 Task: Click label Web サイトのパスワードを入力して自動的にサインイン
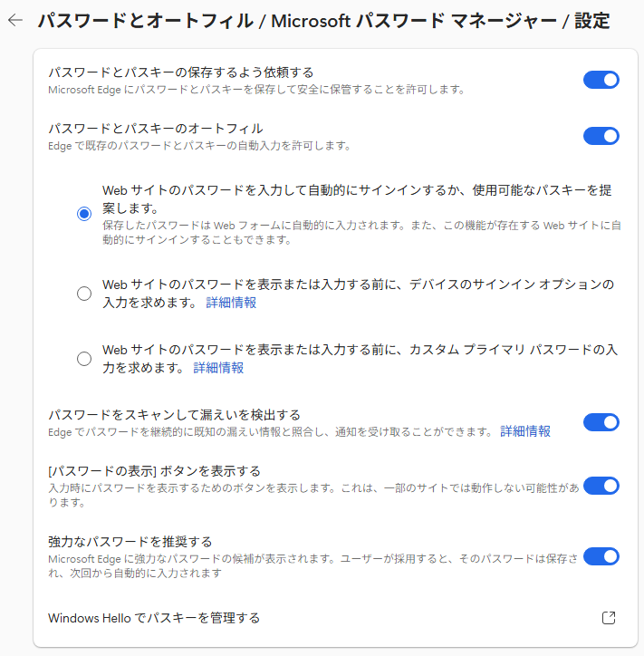(357, 199)
